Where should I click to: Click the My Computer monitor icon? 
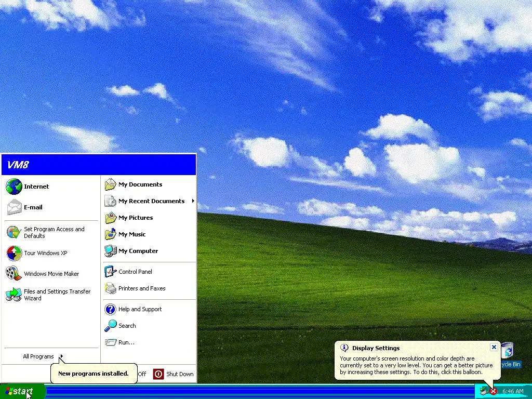point(111,251)
